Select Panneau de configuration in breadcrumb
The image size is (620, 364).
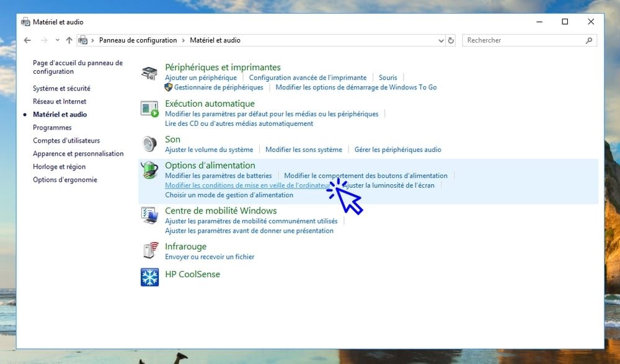coord(138,40)
